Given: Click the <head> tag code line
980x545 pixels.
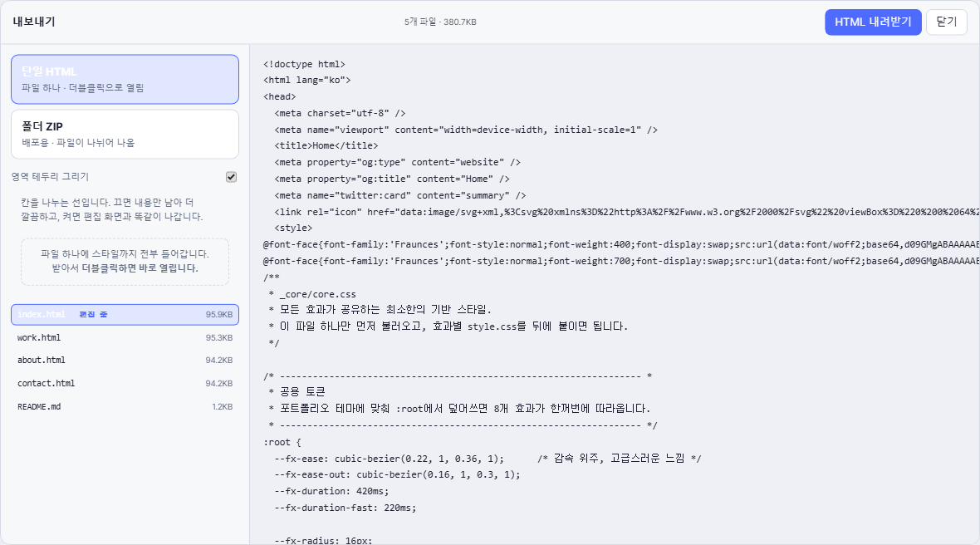Looking at the screenshot, I should 279,96.
